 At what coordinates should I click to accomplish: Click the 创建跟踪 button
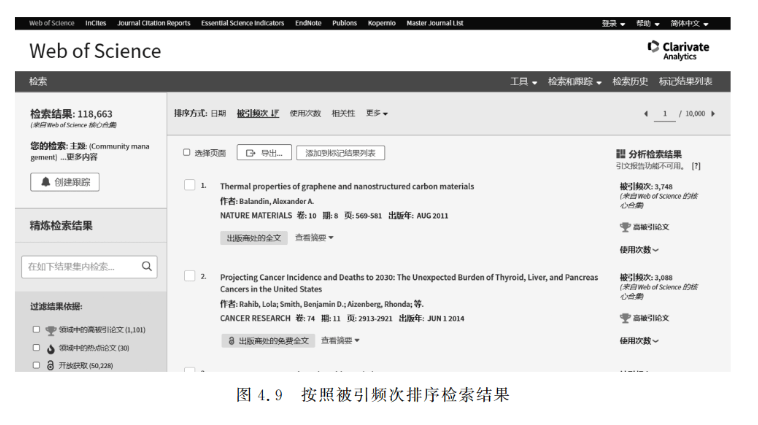(65, 182)
